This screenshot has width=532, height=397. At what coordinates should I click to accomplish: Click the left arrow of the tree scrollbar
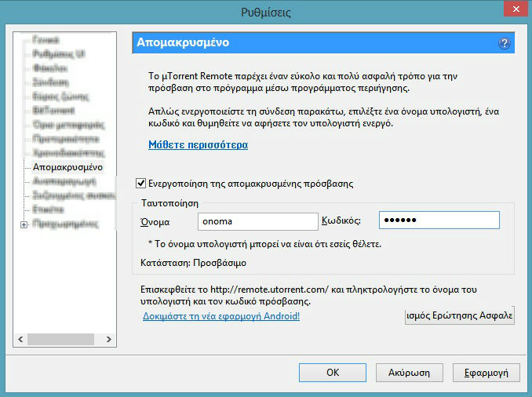click(x=20, y=339)
